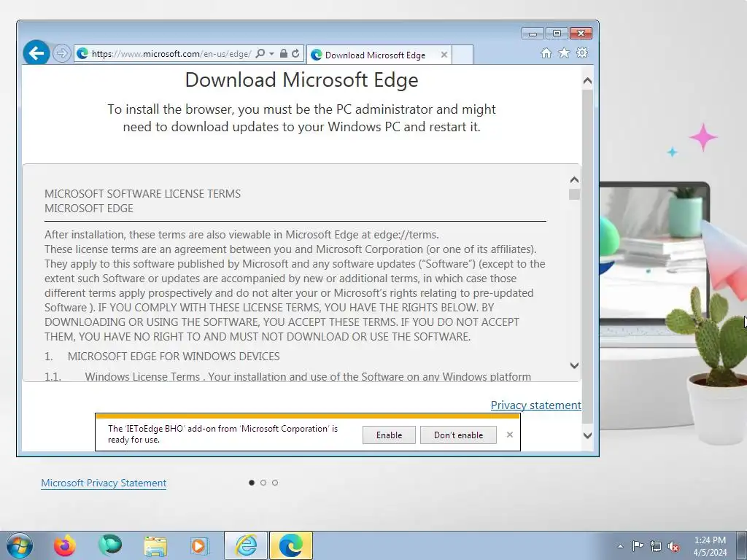The height and width of the screenshot is (560, 747).
Task: Open the media player taskbar icon
Action: (x=199, y=545)
